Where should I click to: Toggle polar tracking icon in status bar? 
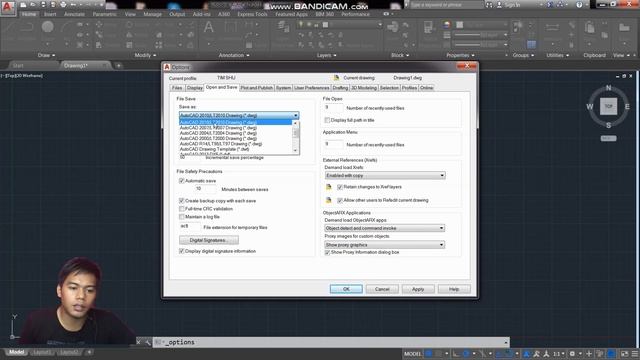point(466,353)
